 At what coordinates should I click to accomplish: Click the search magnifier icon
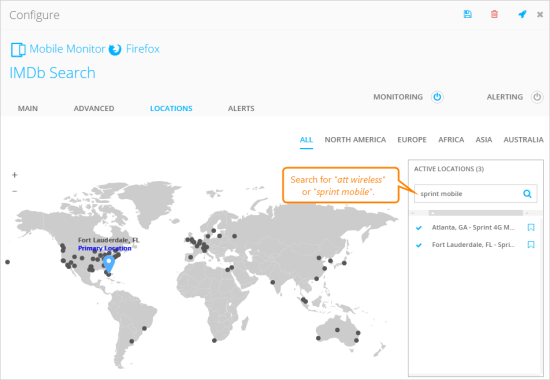[x=527, y=194]
